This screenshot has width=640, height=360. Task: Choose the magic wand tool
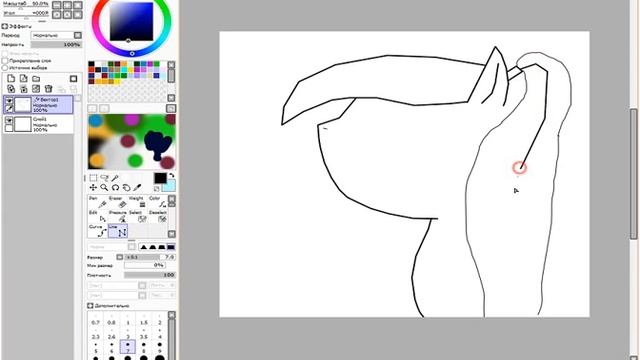click(115, 178)
